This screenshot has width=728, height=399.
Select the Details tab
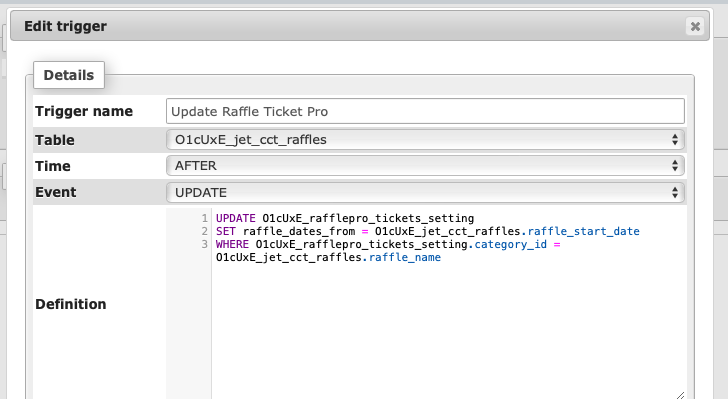pos(69,75)
